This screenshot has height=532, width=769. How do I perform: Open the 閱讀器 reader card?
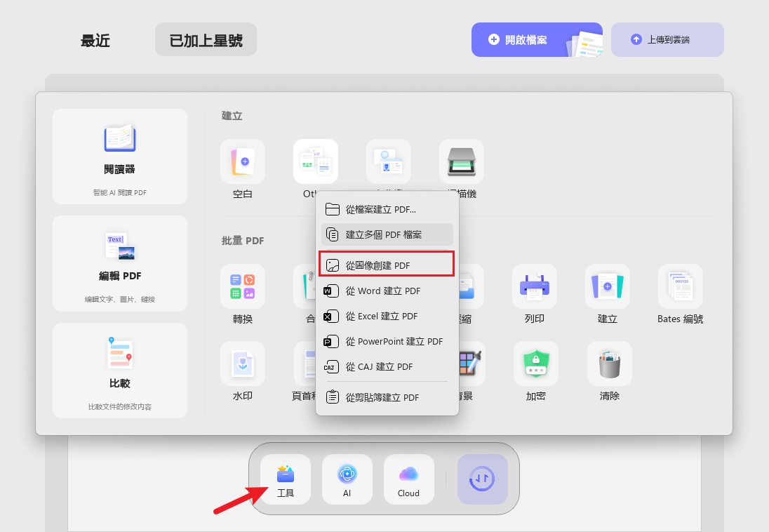click(120, 157)
